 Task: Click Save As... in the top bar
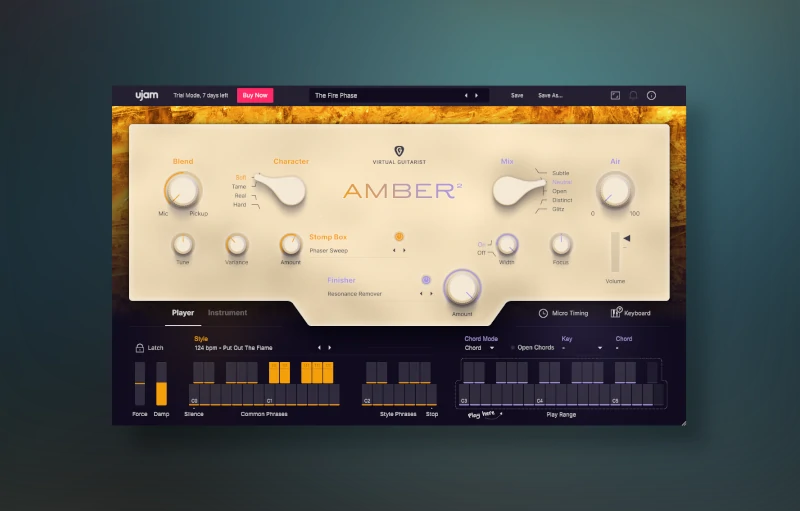tap(550, 95)
